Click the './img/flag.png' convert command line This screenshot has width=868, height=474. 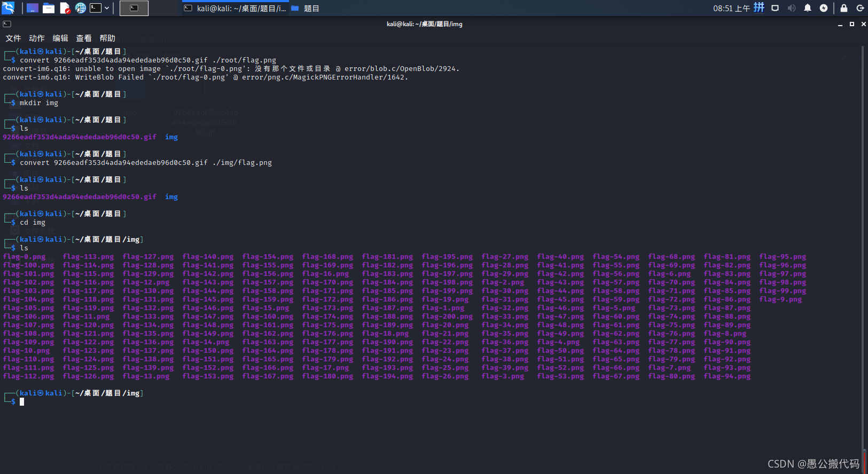[146, 163]
